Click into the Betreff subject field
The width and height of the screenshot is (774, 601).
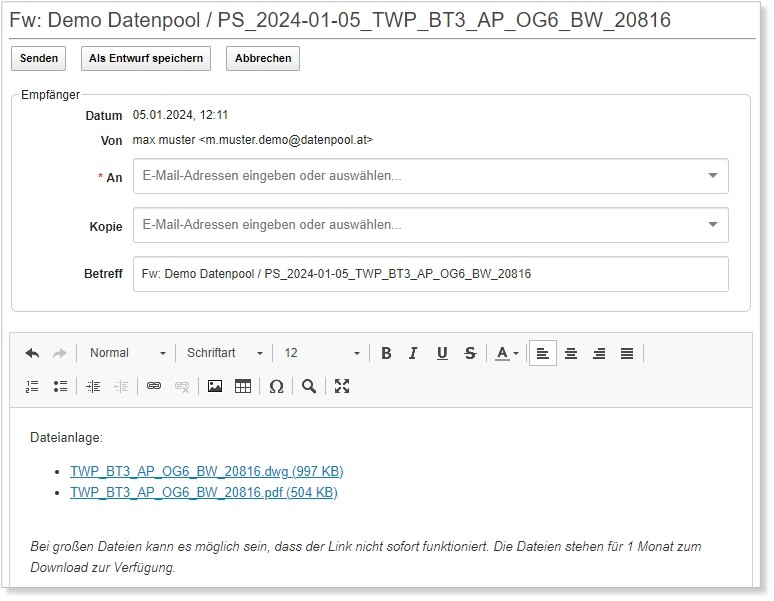click(x=430, y=274)
